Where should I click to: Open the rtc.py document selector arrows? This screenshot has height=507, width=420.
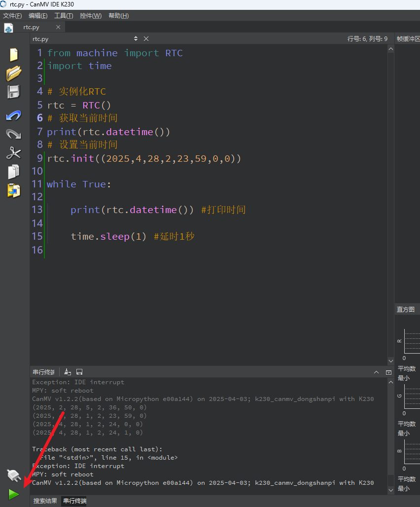click(x=136, y=38)
